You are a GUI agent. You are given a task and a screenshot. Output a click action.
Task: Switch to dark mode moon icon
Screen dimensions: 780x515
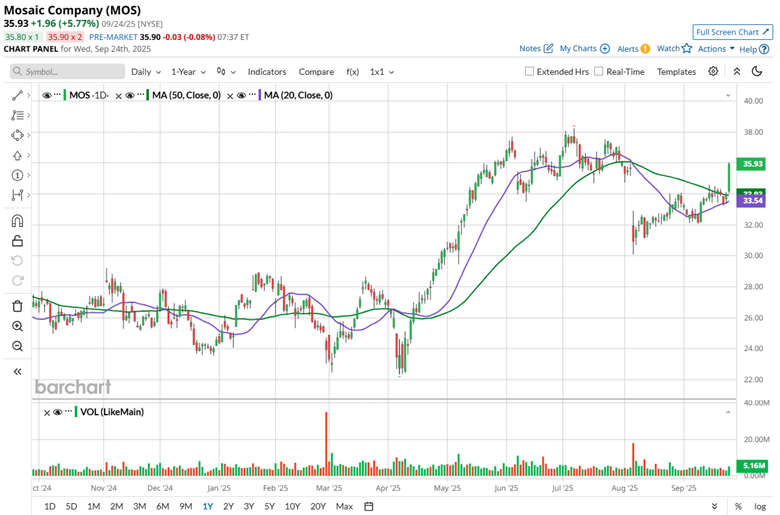tap(757, 72)
